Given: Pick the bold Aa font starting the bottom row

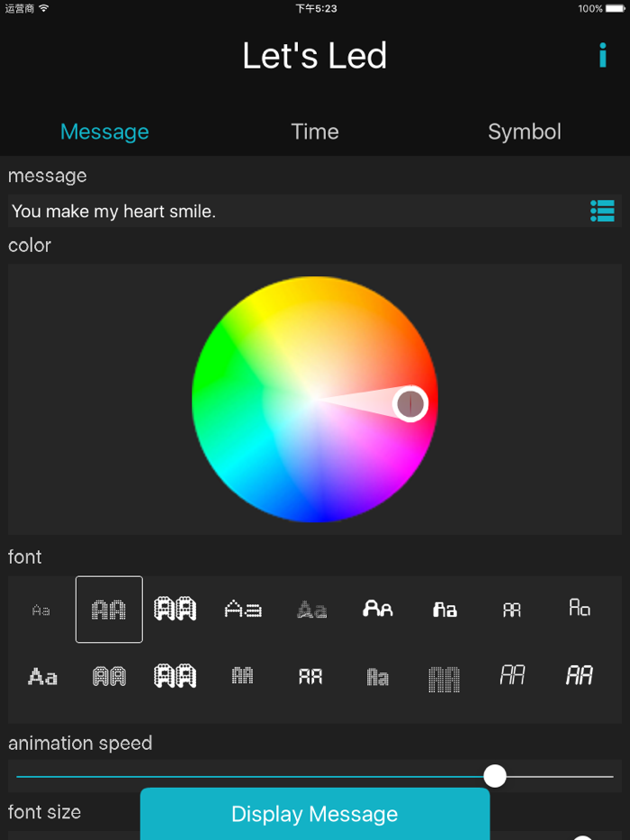Looking at the screenshot, I should tap(41, 675).
